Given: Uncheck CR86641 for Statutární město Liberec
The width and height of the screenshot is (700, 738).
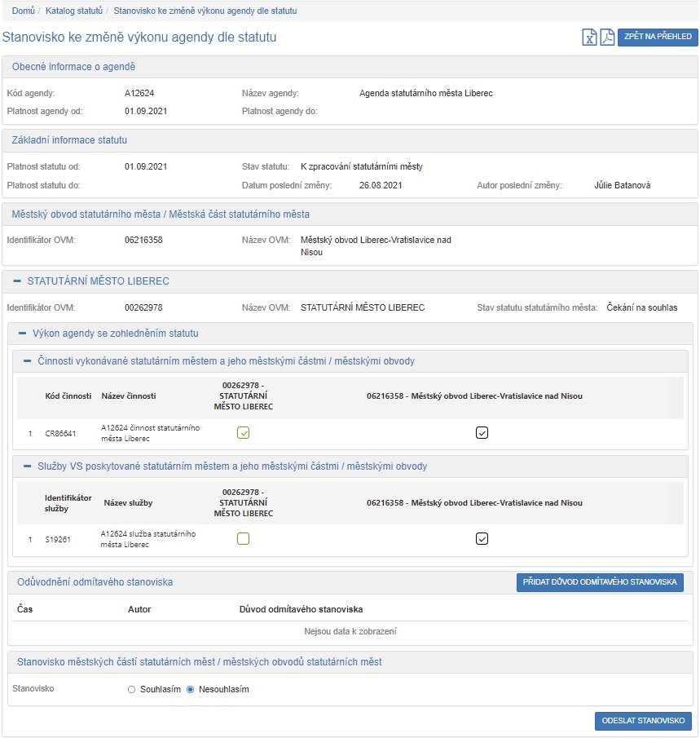Looking at the screenshot, I should coord(244,433).
